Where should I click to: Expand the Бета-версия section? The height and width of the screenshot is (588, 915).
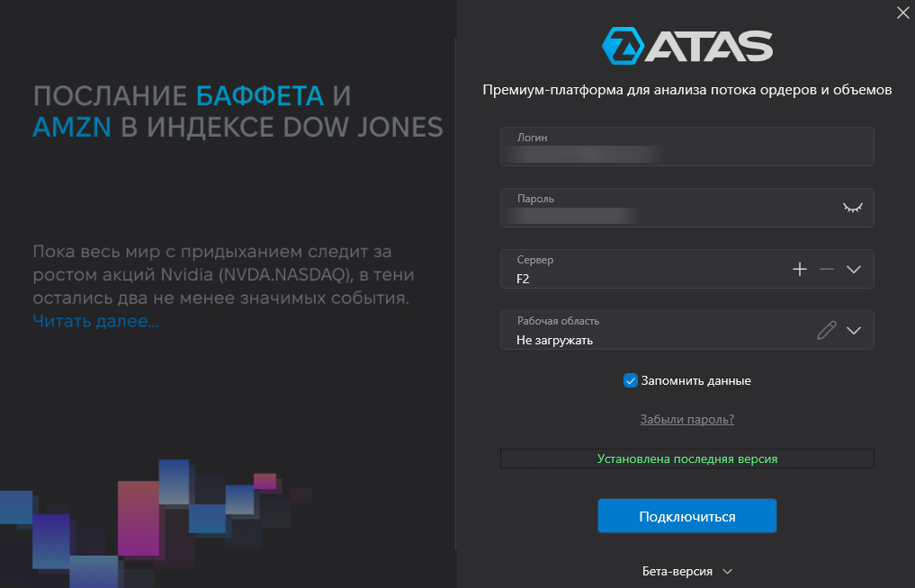tap(686, 572)
